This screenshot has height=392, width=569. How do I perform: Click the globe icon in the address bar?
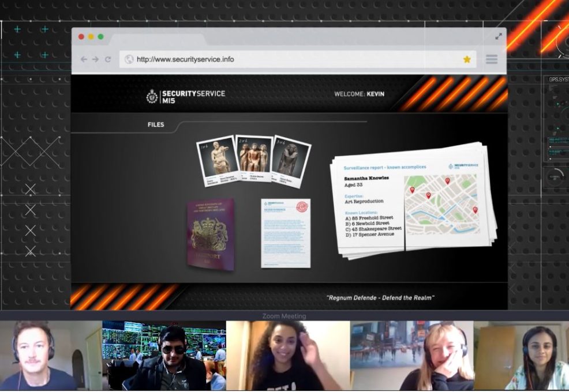click(129, 59)
